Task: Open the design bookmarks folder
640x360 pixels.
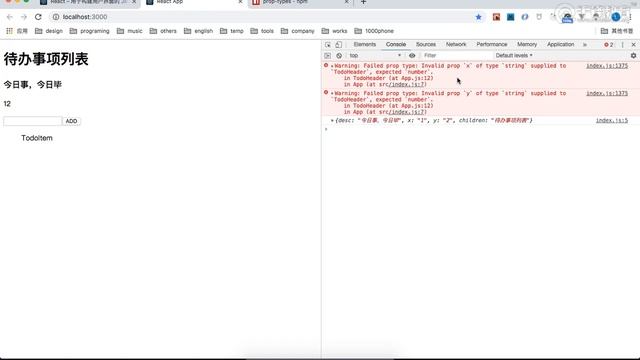Action: (x=49, y=31)
